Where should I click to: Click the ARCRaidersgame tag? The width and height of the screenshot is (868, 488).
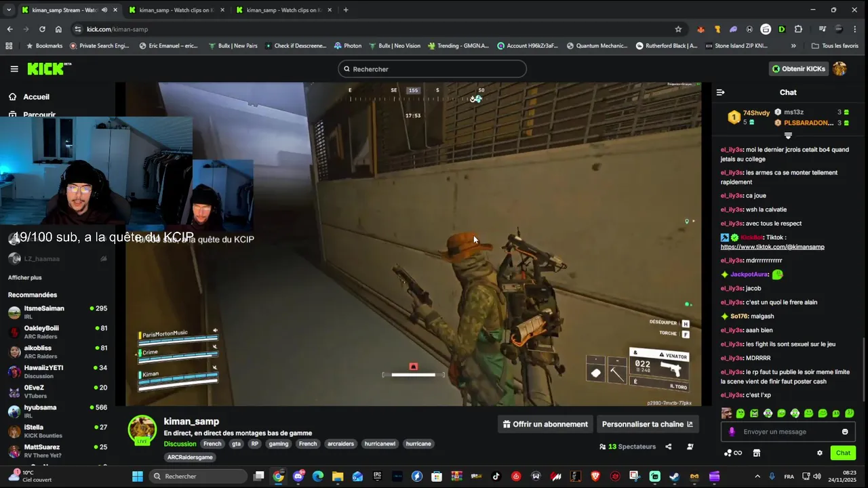pyautogui.click(x=190, y=457)
